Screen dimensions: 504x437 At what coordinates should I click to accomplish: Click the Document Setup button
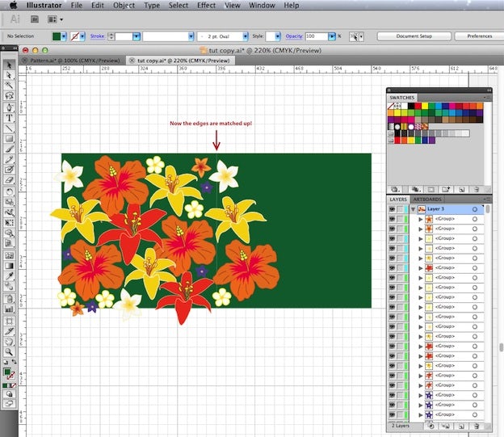click(x=414, y=36)
